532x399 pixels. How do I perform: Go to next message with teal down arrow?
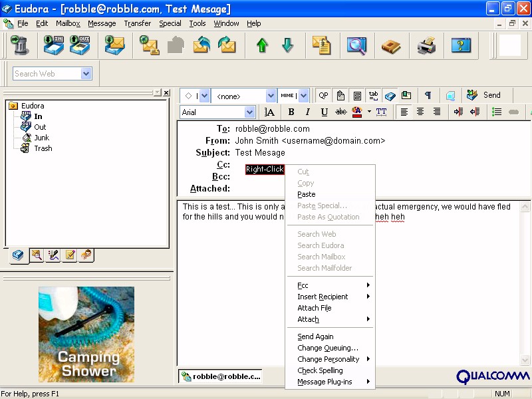(288, 45)
